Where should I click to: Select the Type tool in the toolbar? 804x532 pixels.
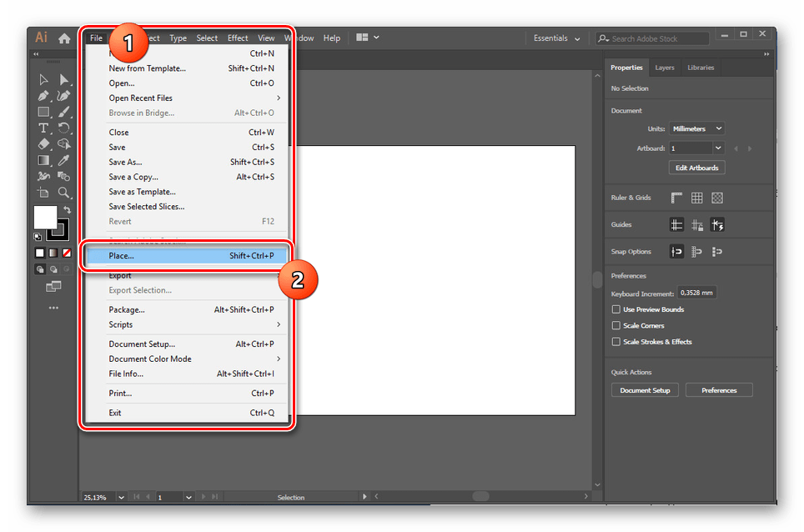click(43, 128)
